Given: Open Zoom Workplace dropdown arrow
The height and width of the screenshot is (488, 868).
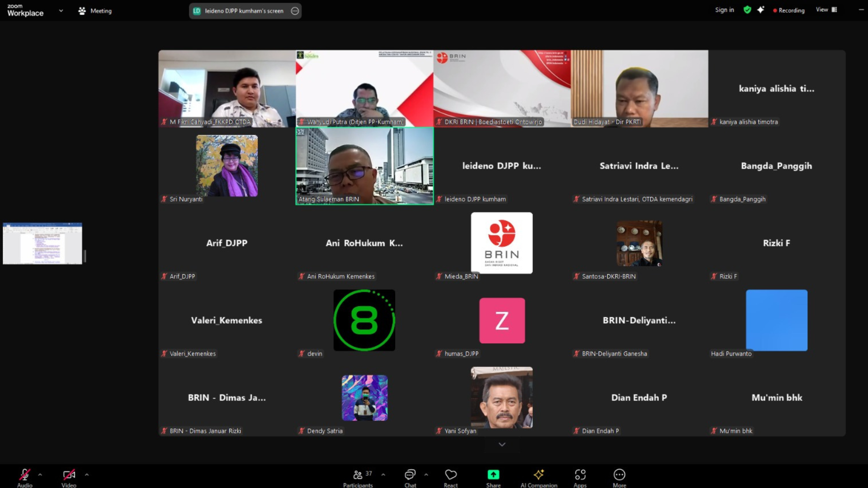Looking at the screenshot, I should pyautogui.click(x=61, y=10).
